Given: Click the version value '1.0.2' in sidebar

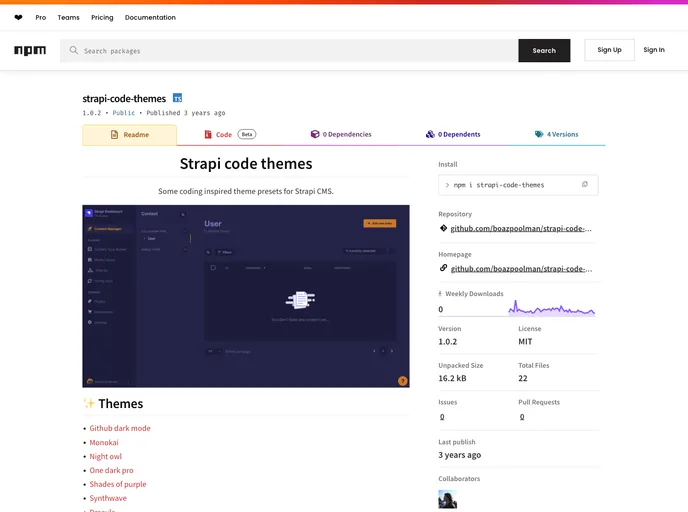Looking at the screenshot, I should (x=448, y=341).
